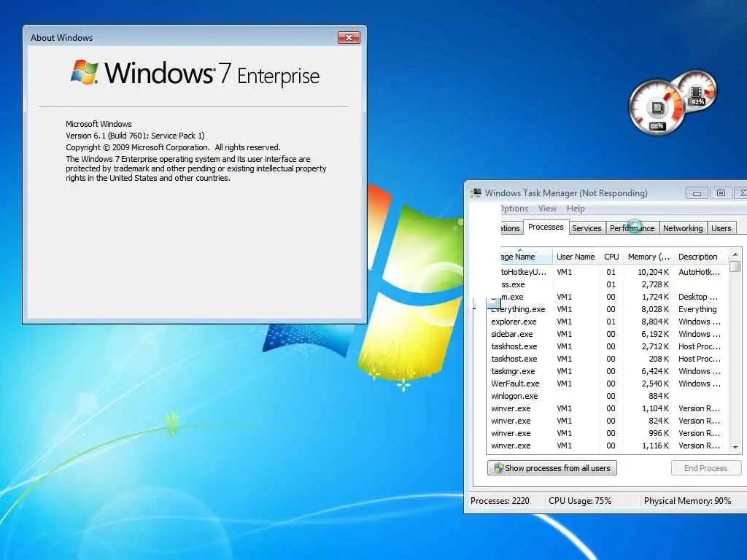The image size is (747, 560).
Task: Open the Networking tab
Action: point(683,228)
